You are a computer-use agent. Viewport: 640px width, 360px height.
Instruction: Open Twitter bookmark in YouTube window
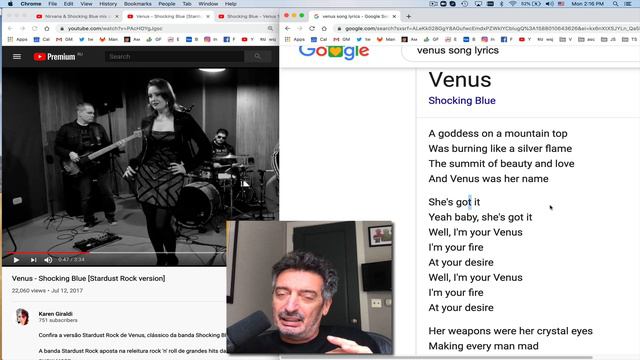(x=86, y=40)
